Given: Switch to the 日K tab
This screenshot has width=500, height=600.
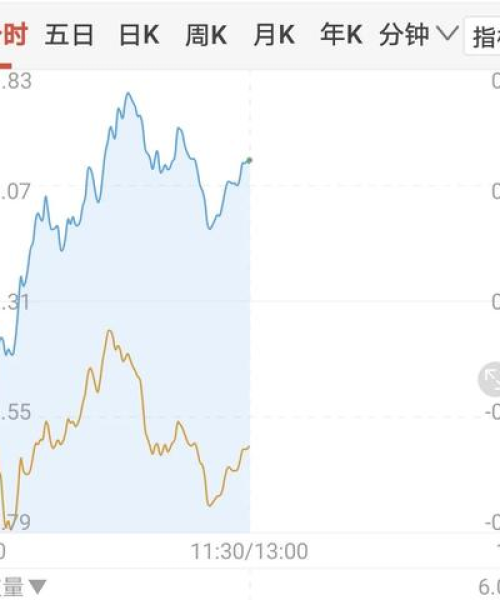Looking at the screenshot, I should [x=139, y=35].
